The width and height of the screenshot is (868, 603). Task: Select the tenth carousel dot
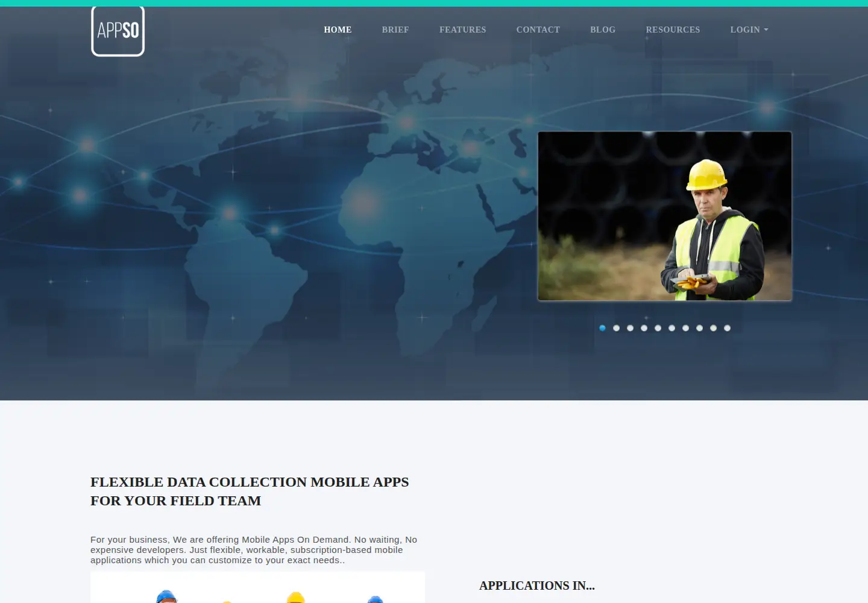[727, 328]
